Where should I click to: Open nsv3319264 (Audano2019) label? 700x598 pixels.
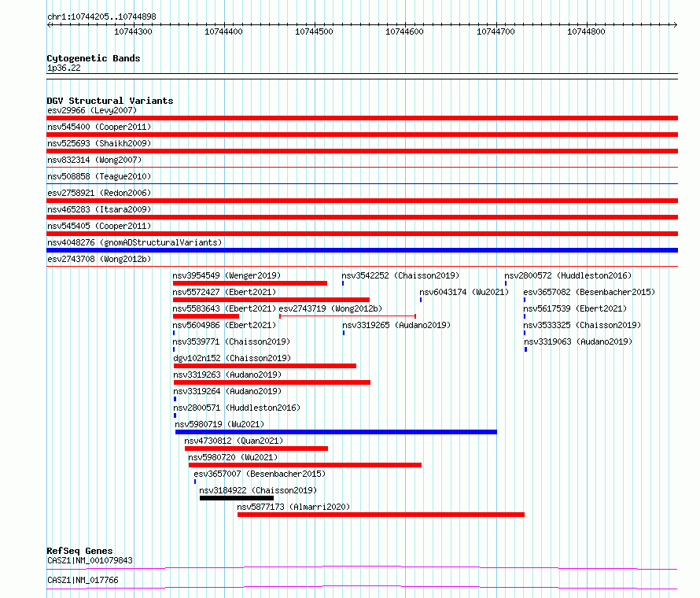227,391
